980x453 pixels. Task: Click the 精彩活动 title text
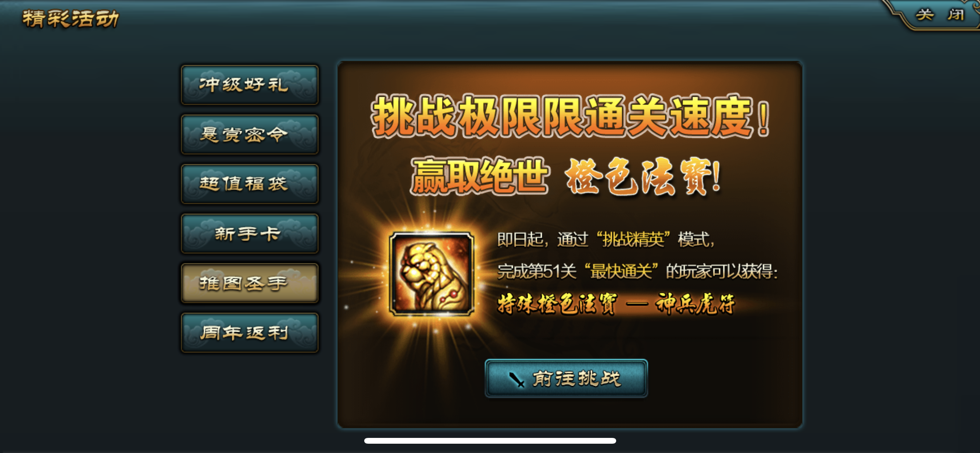coord(70,19)
